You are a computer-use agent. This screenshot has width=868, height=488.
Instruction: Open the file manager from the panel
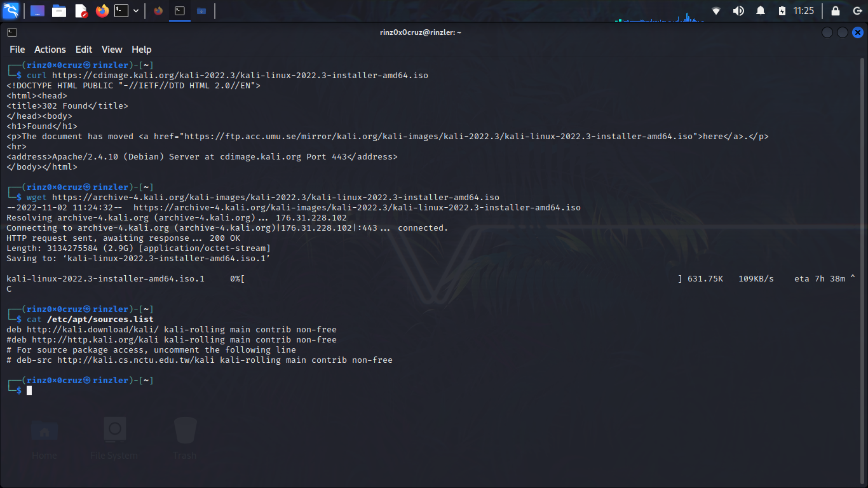(59, 11)
